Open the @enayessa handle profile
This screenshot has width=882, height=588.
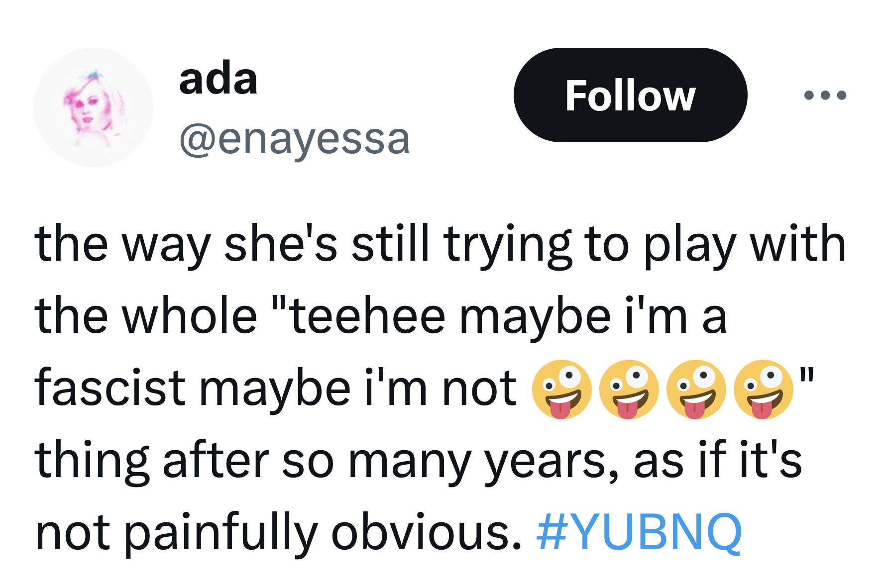(294, 139)
